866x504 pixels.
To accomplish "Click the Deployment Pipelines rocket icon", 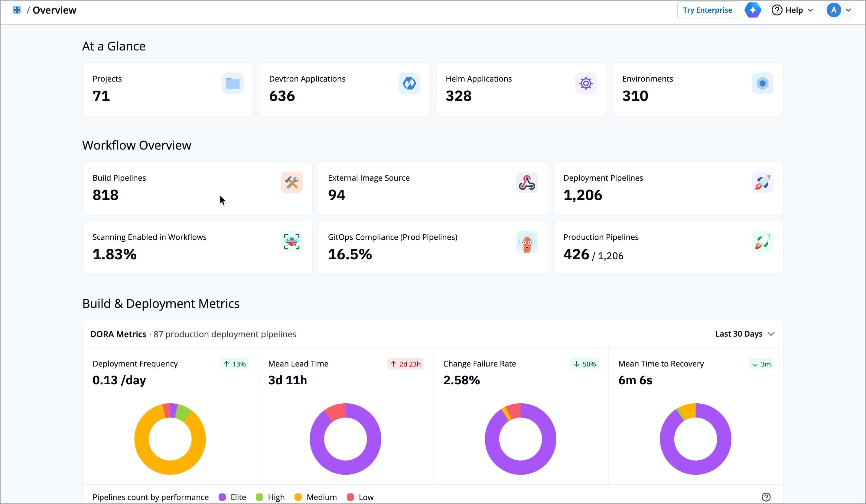I will 762,182.
